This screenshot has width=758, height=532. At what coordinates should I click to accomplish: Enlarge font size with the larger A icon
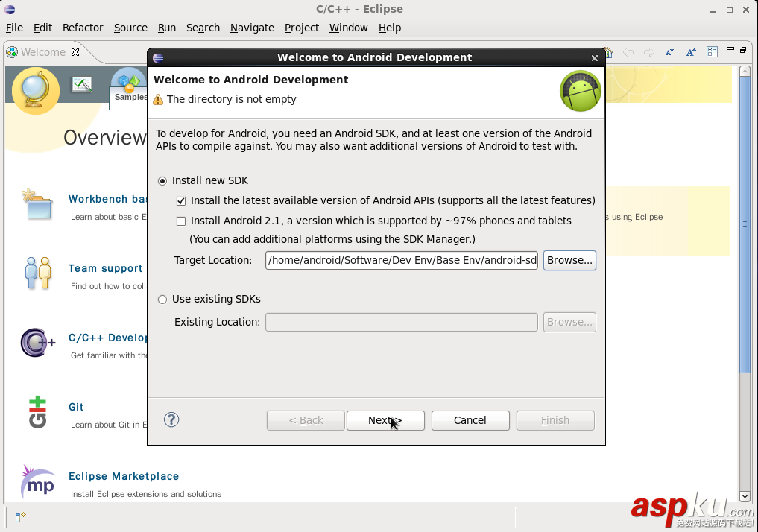[x=691, y=52]
